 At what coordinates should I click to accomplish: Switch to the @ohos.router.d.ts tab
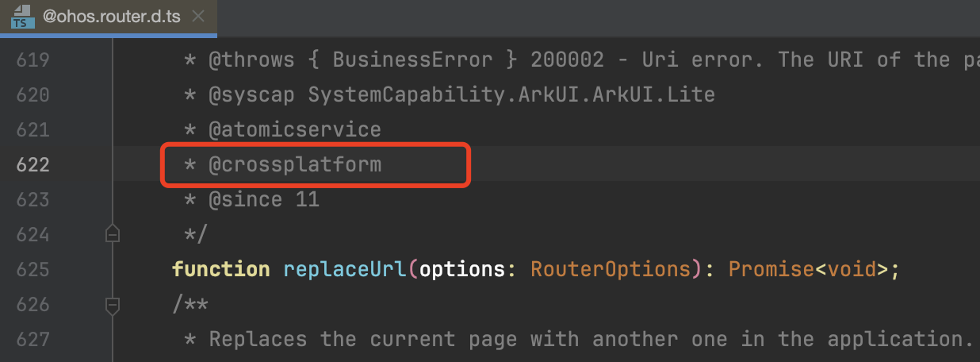(108, 17)
